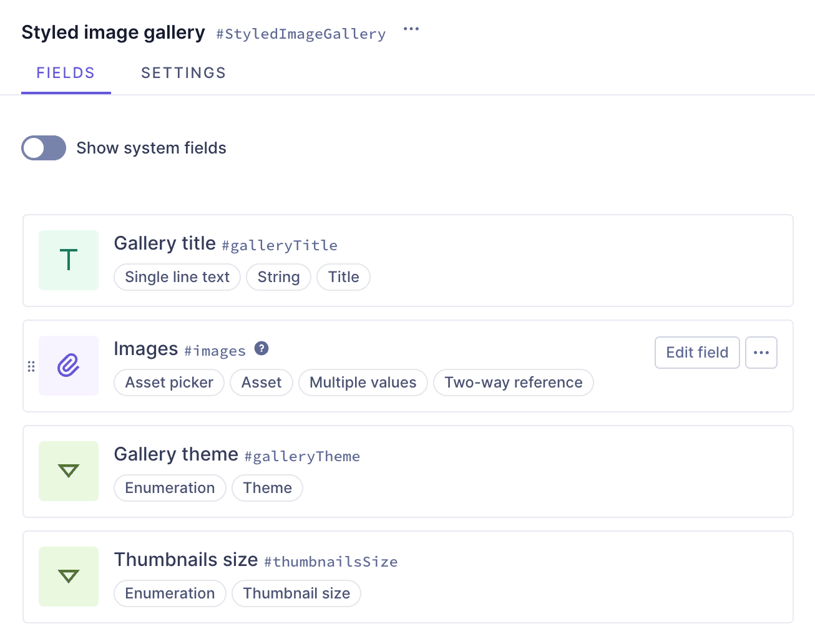Click the Single line text tag

coord(177,277)
